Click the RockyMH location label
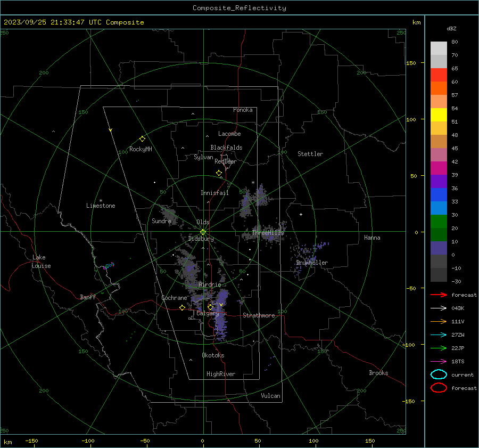Screen dimensions: 479x448 tap(141, 149)
